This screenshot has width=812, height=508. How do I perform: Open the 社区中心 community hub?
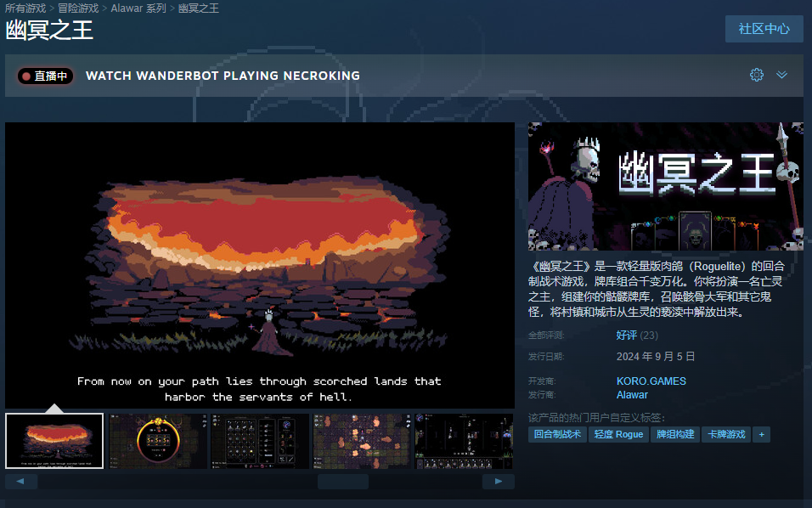pos(764,29)
